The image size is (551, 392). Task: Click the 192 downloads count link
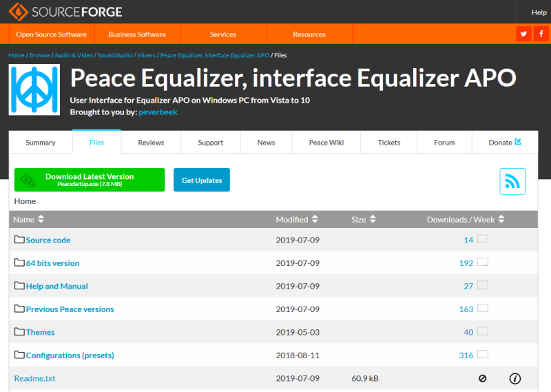click(x=466, y=263)
